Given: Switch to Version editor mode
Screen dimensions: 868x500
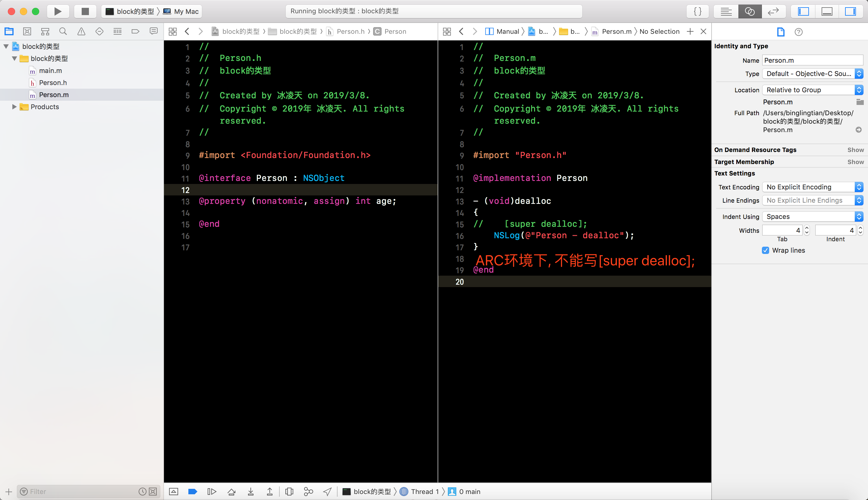Looking at the screenshot, I should [773, 11].
